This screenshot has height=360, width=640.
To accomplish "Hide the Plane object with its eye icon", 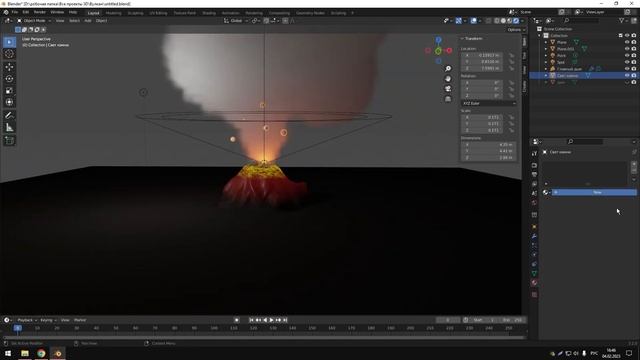I will tap(627, 42).
